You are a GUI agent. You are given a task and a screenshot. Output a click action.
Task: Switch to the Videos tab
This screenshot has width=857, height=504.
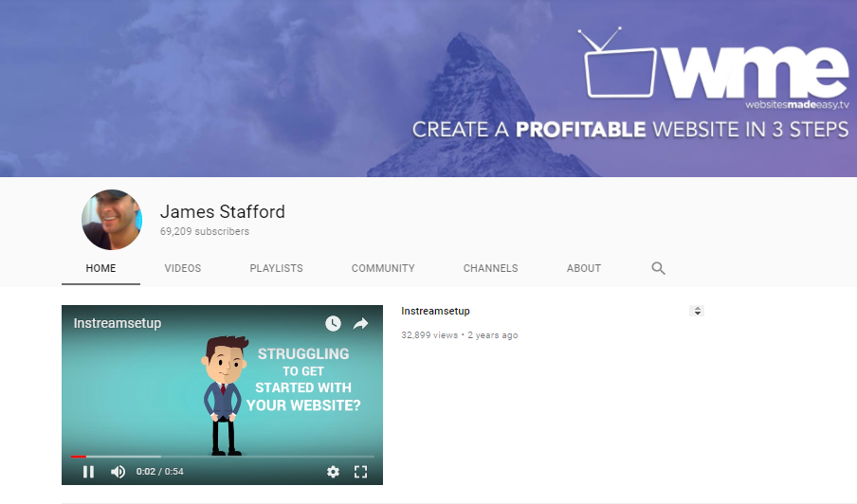pyautogui.click(x=183, y=268)
